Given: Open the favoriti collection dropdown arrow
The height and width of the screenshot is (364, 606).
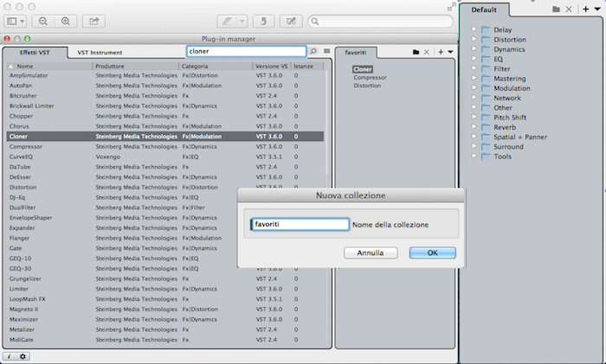Looking at the screenshot, I should pos(450,52).
